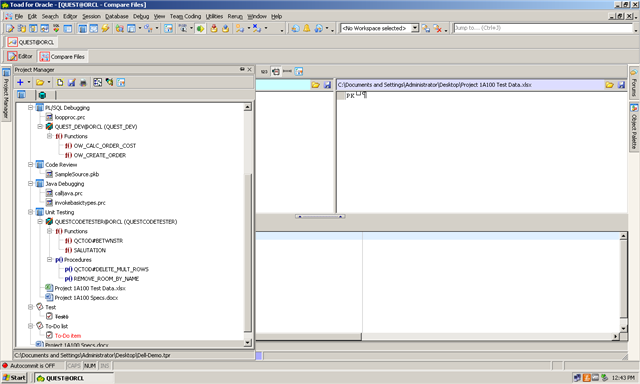
Task: Open the File menu
Action: click(x=19, y=16)
